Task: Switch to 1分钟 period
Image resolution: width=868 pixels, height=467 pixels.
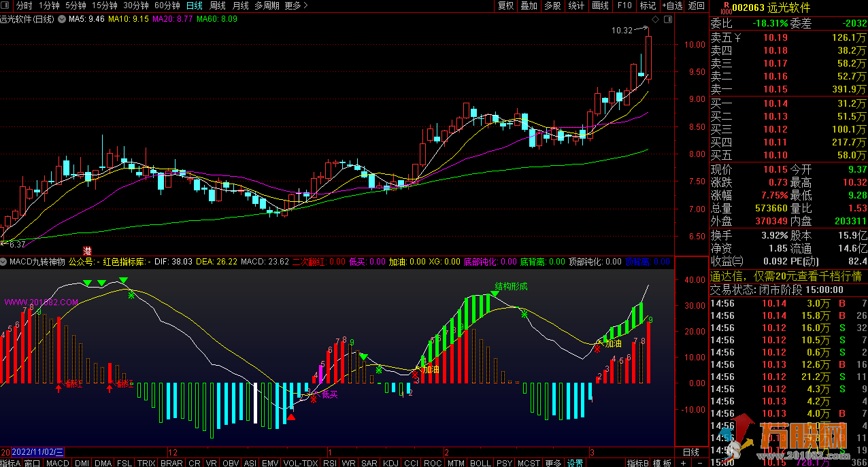Action: 50,5
